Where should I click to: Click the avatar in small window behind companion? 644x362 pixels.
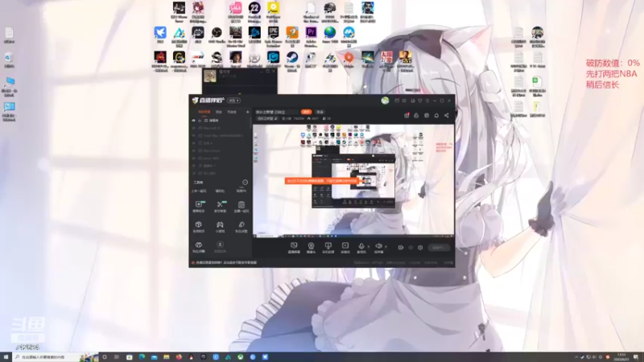(210, 76)
